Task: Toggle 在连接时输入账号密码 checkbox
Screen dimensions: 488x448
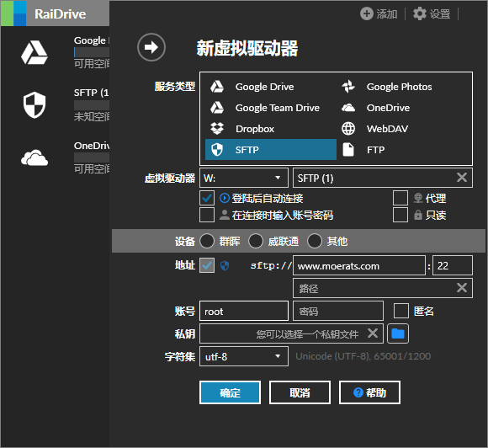Action: click(207, 215)
